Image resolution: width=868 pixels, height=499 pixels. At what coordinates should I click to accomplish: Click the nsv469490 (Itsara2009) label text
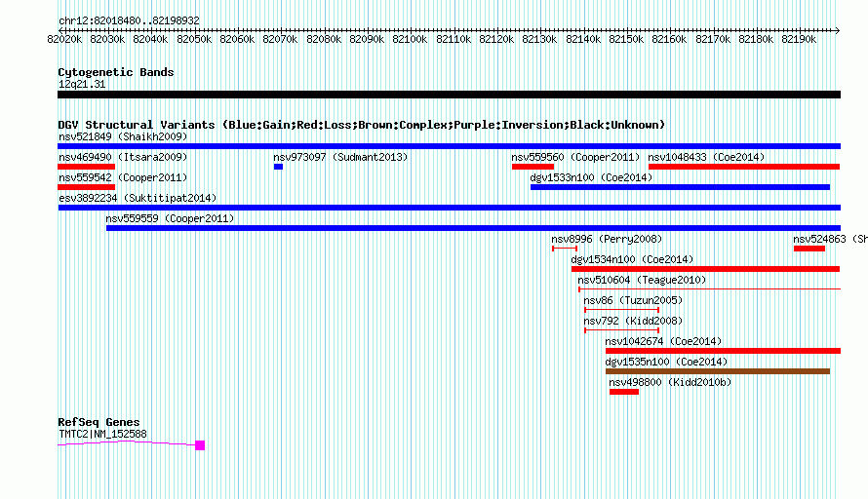click(x=123, y=157)
